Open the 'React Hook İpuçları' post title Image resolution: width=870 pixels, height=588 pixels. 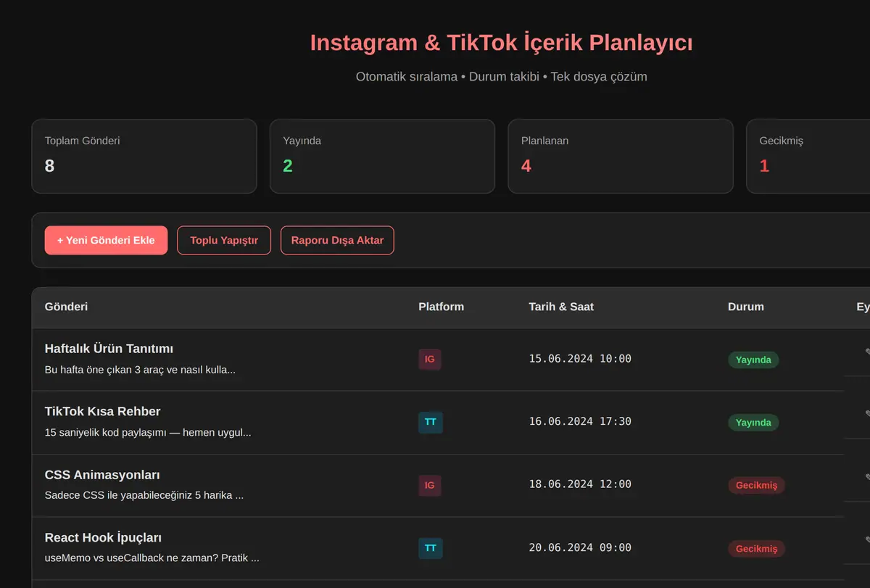click(103, 538)
